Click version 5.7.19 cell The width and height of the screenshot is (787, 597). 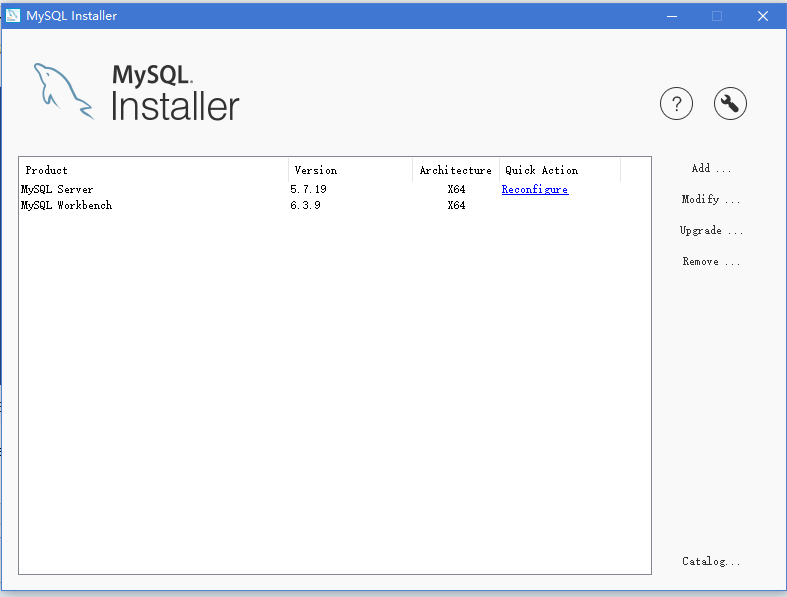(308, 189)
